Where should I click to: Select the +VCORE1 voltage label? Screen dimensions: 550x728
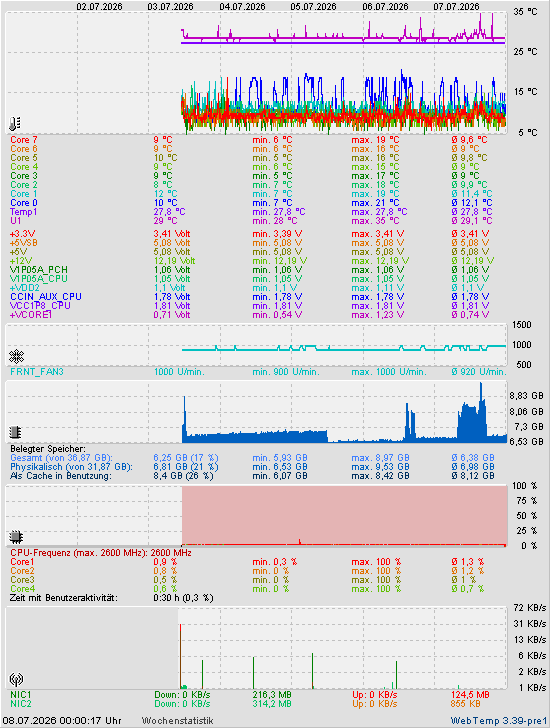[x=31, y=315]
